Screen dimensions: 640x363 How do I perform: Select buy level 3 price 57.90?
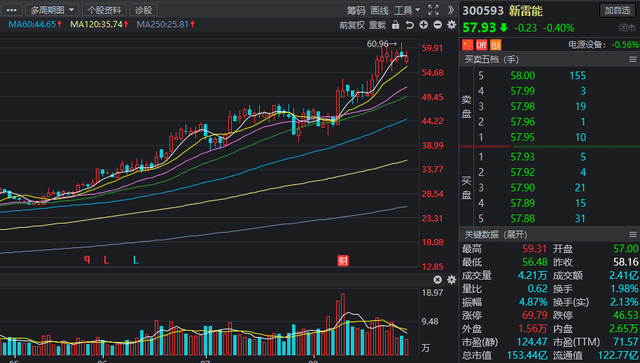coord(522,188)
